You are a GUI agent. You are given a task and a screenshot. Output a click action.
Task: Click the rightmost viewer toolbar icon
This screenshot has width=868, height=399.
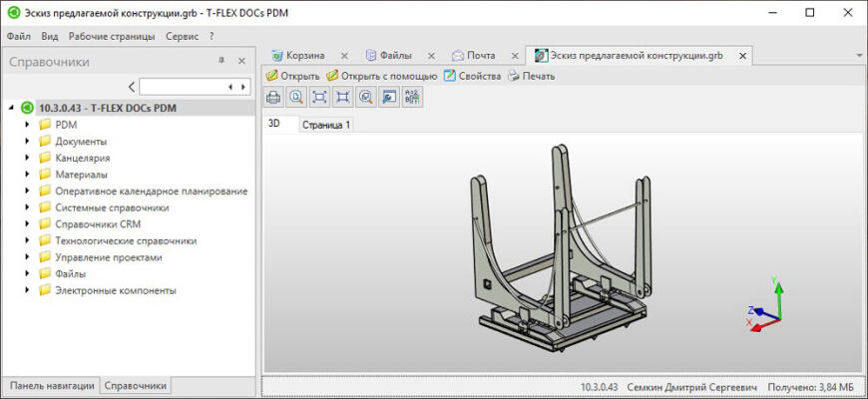click(412, 97)
